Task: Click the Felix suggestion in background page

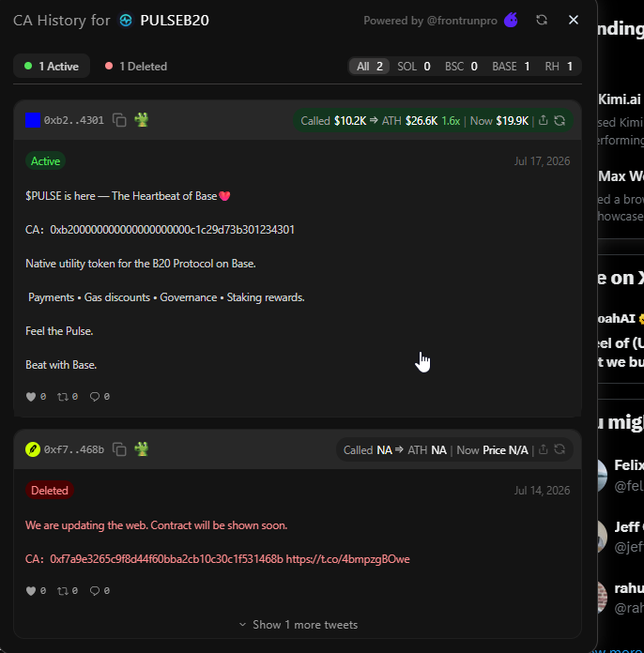Action: point(621,476)
